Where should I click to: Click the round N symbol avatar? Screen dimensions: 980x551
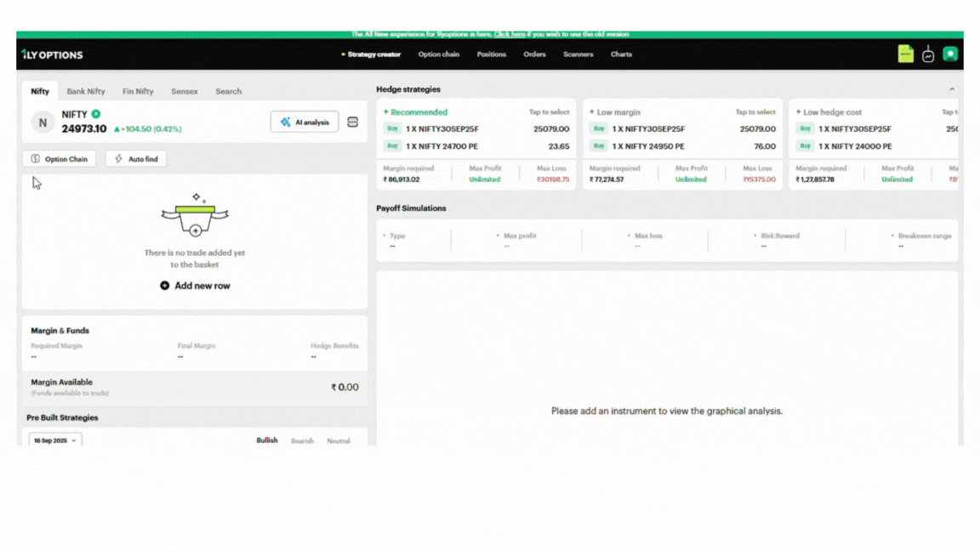(x=43, y=122)
